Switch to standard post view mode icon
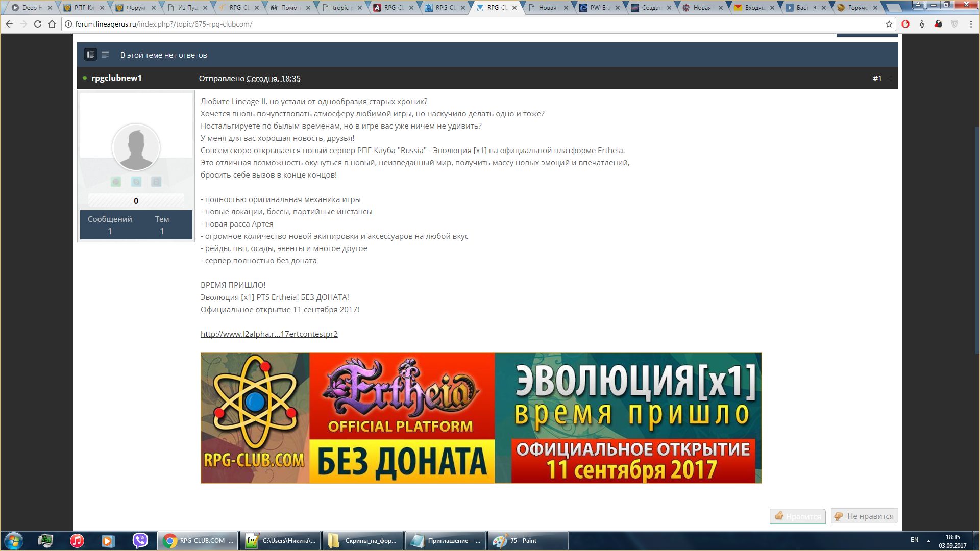The width and height of the screenshot is (980, 551). [x=90, y=55]
